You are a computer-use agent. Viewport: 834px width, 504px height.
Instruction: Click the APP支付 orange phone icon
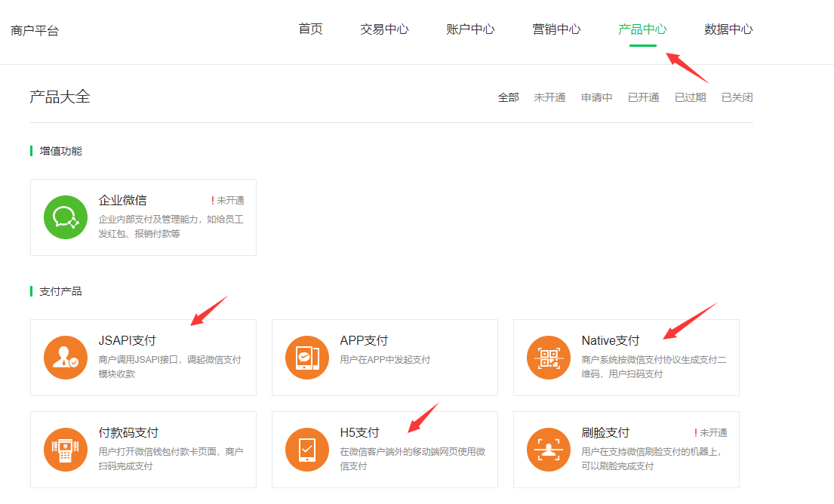tap(307, 358)
